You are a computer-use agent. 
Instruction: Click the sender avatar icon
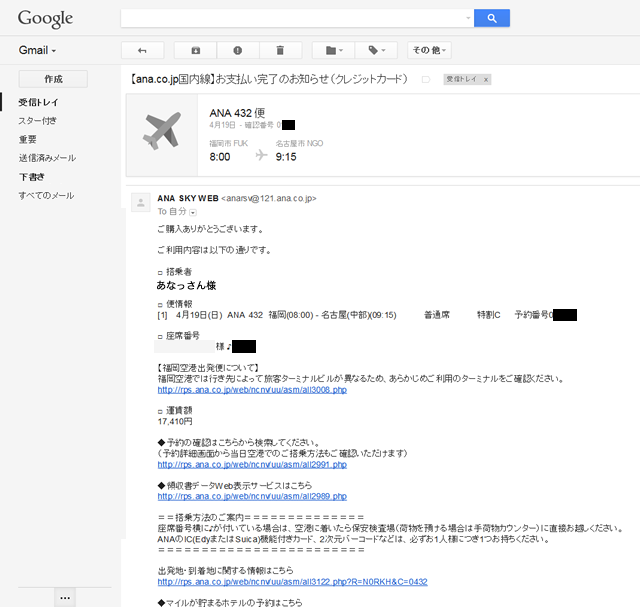(x=141, y=202)
